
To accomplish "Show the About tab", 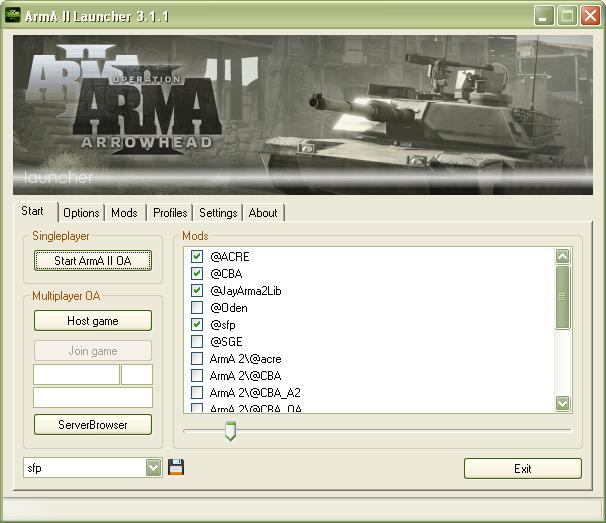I will (x=263, y=213).
